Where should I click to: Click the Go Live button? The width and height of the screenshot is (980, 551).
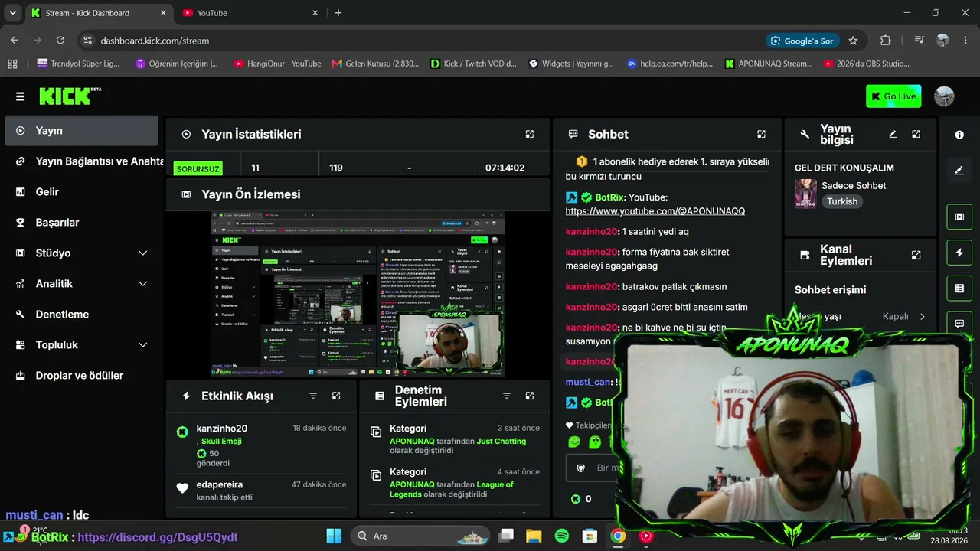coord(893,96)
